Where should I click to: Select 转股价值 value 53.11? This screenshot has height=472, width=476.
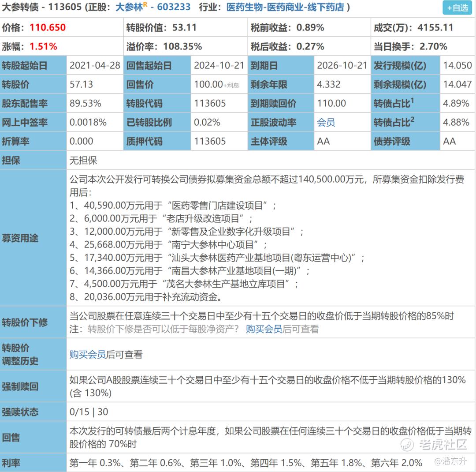[x=185, y=28]
